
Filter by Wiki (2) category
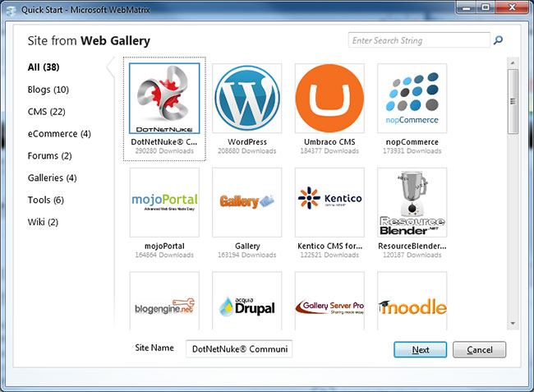click(x=43, y=222)
